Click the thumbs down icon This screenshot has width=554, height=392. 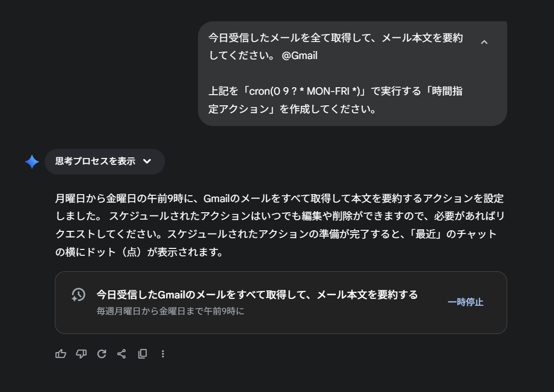point(81,354)
